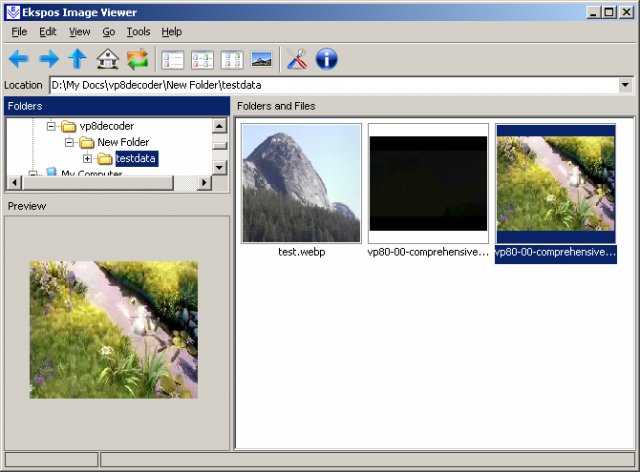Open the Location path dropdown
Viewport: 640px width, 472px height.
click(625, 86)
